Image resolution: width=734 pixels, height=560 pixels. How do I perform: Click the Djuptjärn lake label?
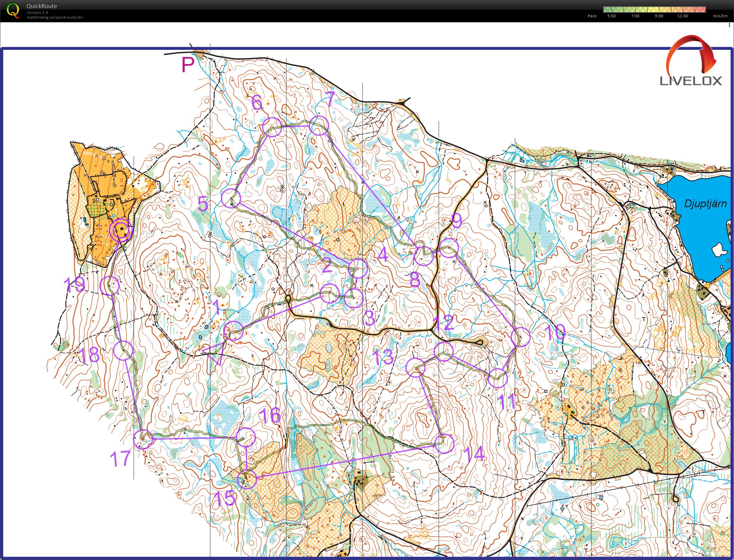coord(705,204)
